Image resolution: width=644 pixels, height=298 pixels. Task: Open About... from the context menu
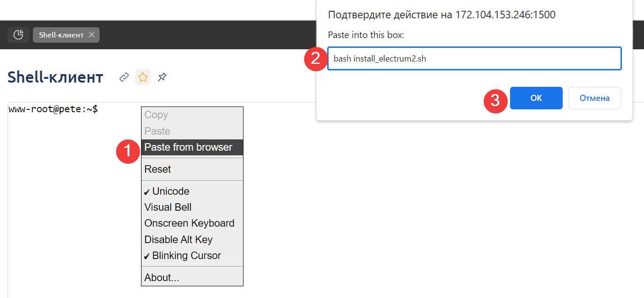(162, 278)
